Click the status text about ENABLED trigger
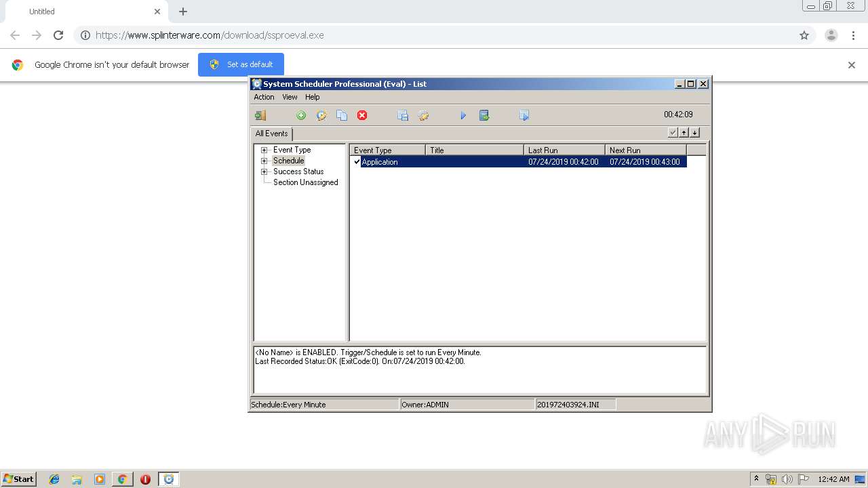Image resolution: width=868 pixels, height=488 pixels. 368,352
